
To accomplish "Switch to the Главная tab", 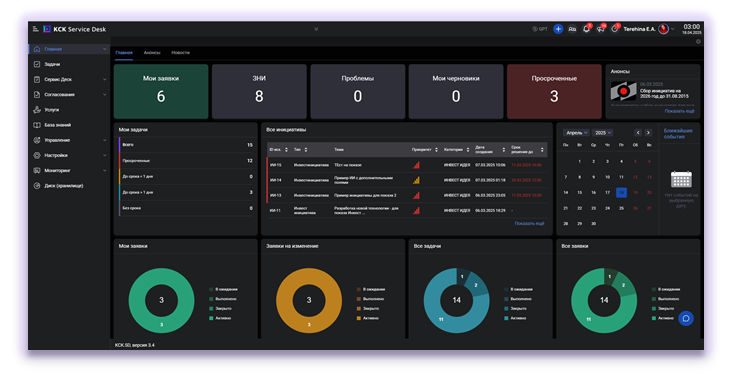I will 124,53.
